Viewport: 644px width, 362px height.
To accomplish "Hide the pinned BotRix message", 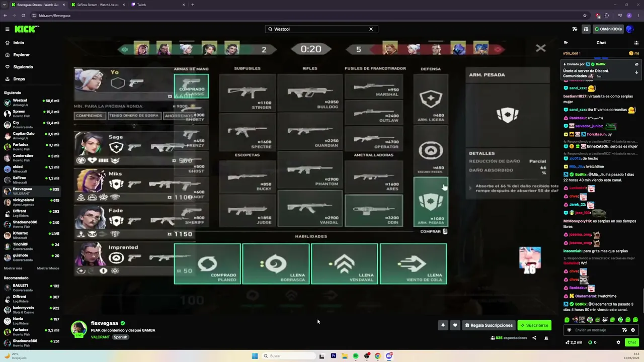I will click(636, 64).
